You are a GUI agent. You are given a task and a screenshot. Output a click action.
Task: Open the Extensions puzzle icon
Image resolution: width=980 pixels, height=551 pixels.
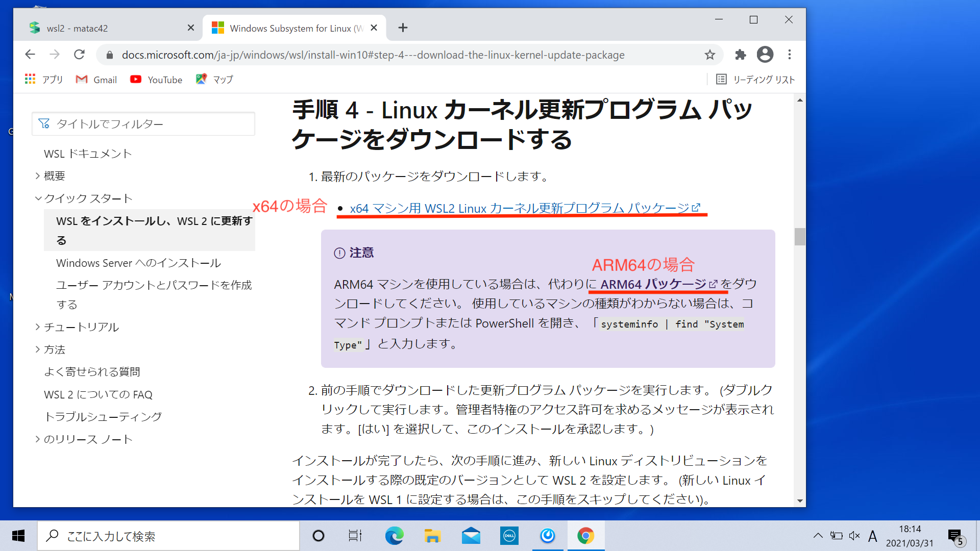click(x=740, y=55)
